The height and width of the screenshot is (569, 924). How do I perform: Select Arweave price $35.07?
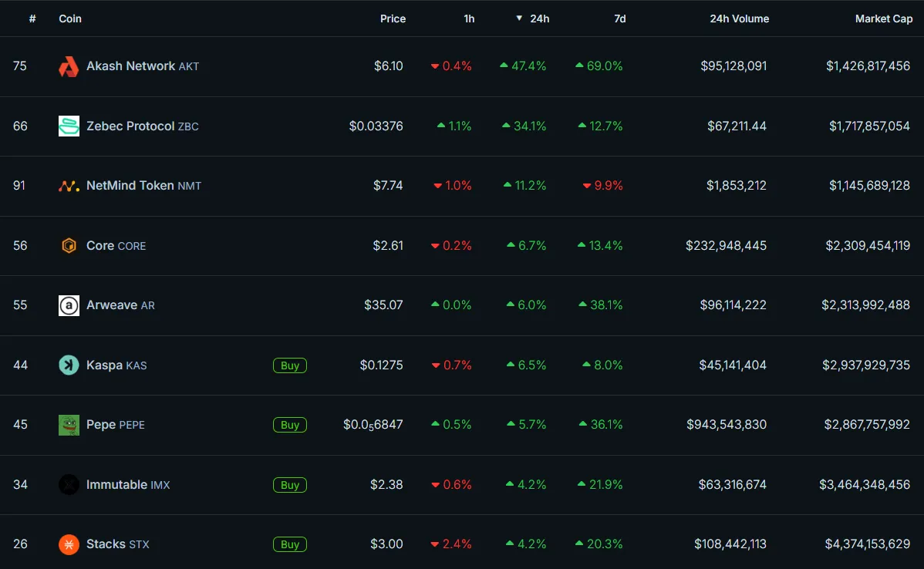(x=383, y=305)
